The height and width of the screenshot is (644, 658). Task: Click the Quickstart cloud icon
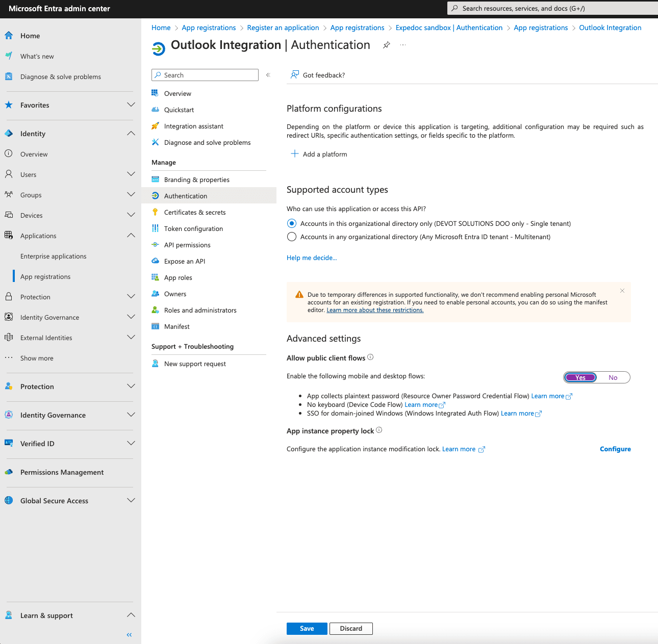pyautogui.click(x=155, y=110)
